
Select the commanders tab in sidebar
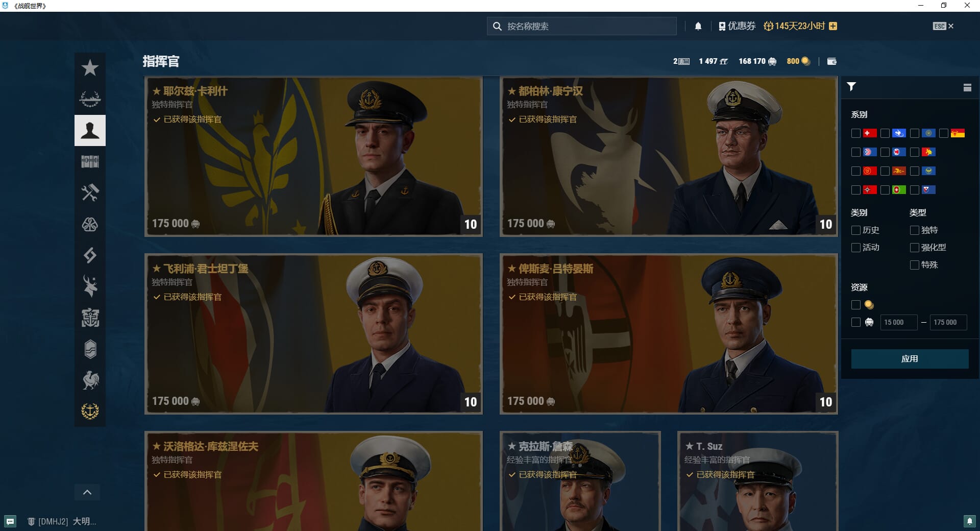click(90, 131)
